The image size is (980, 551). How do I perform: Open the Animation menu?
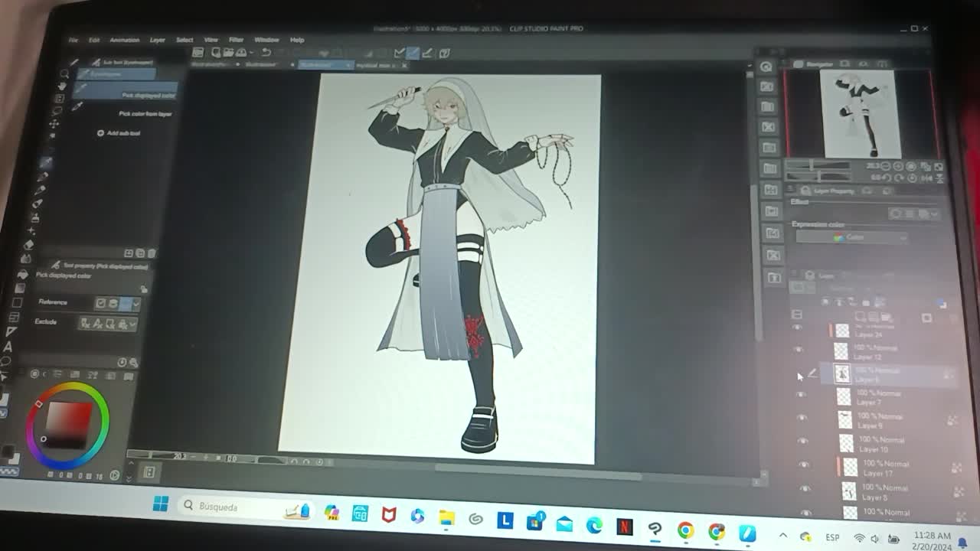124,40
